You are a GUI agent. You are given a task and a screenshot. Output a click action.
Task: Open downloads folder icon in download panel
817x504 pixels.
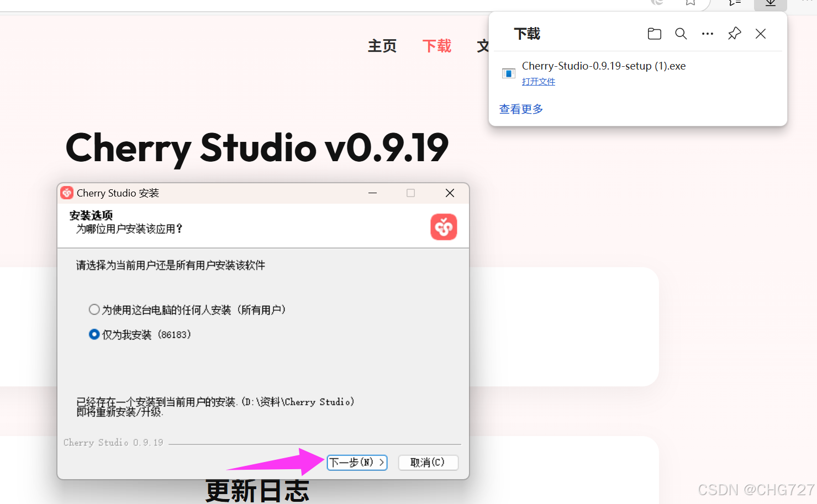point(654,34)
